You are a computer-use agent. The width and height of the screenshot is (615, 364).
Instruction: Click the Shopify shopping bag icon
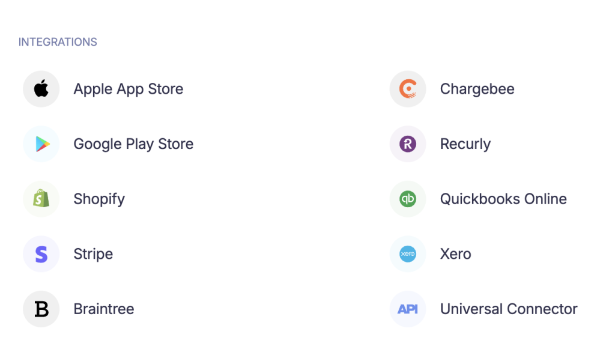[x=41, y=199]
